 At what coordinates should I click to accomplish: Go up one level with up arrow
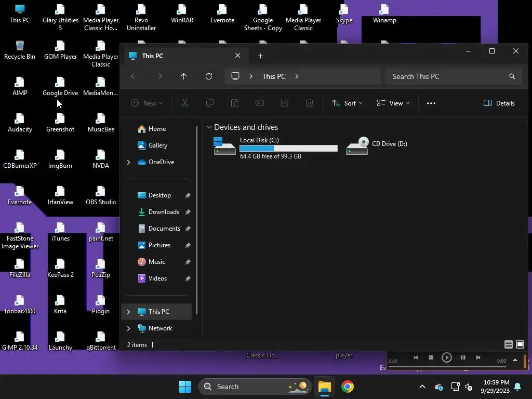[x=183, y=76]
